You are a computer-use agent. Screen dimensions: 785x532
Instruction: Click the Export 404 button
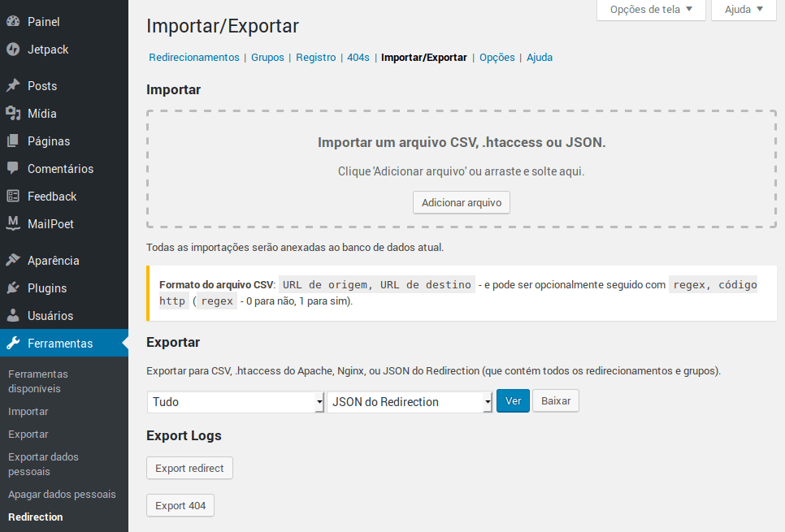pyautogui.click(x=180, y=505)
